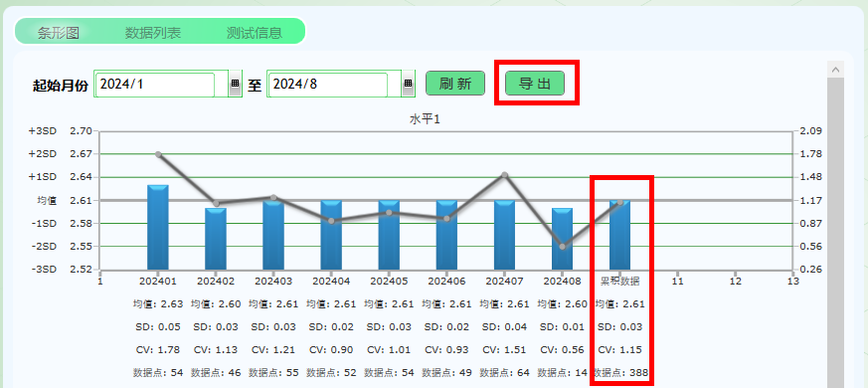Viewport: 868px width, 388px height.
Task: Click the +3SD axis label
Action: click(x=43, y=130)
